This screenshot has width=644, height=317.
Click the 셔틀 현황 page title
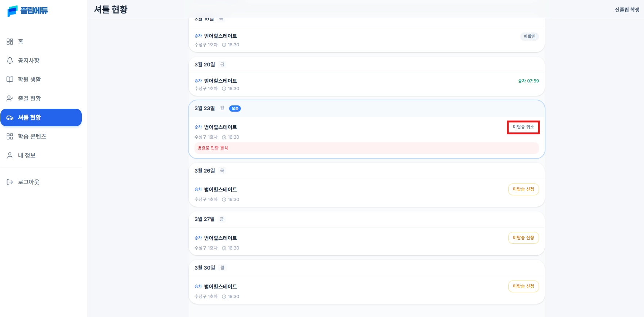[x=111, y=9]
